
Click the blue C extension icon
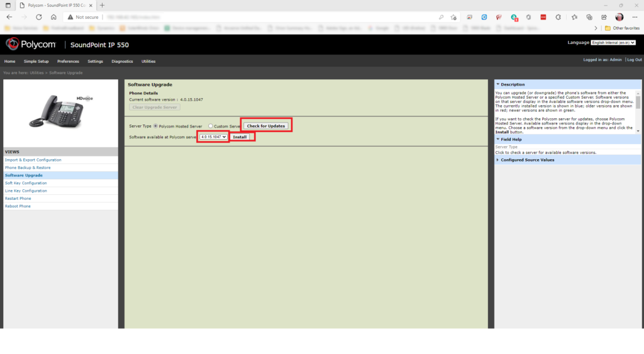click(484, 17)
